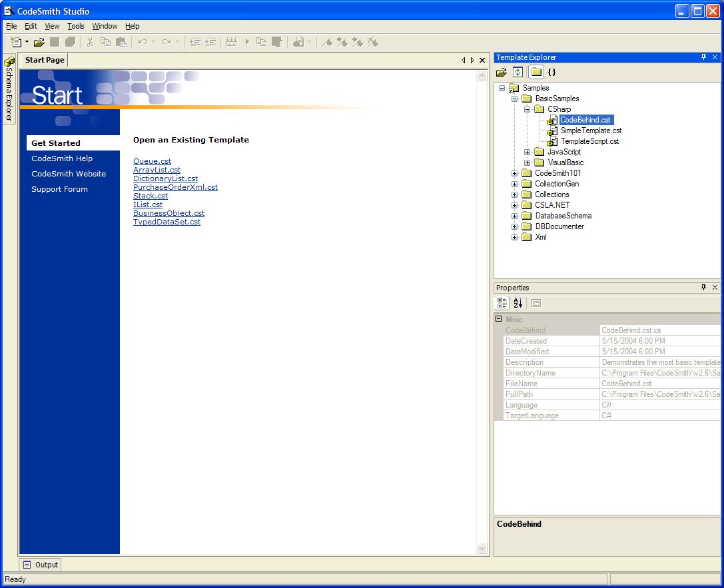The height and width of the screenshot is (588, 724).
Task: Click the curly braces icon in Template Explorer
Action: point(551,72)
